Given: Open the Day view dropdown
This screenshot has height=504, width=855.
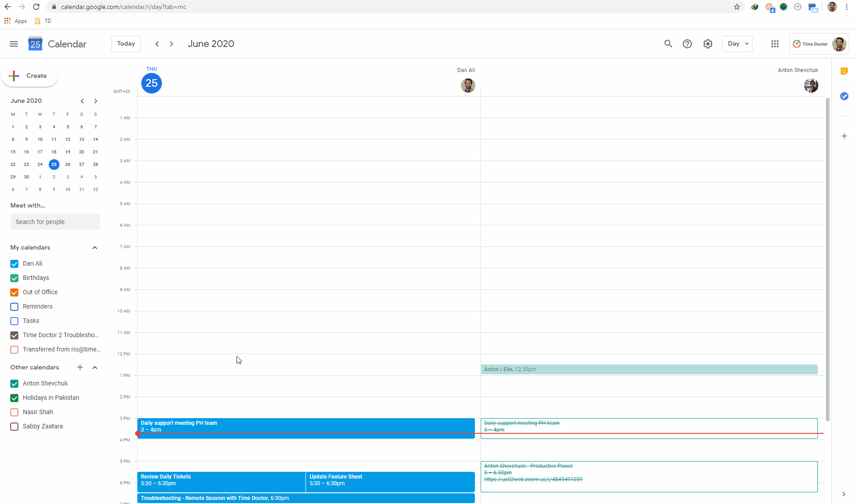Looking at the screenshot, I should (737, 44).
